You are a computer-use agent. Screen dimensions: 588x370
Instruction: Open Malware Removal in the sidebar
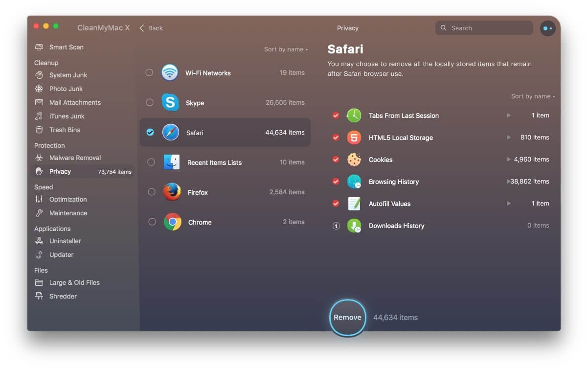[x=75, y=158]
